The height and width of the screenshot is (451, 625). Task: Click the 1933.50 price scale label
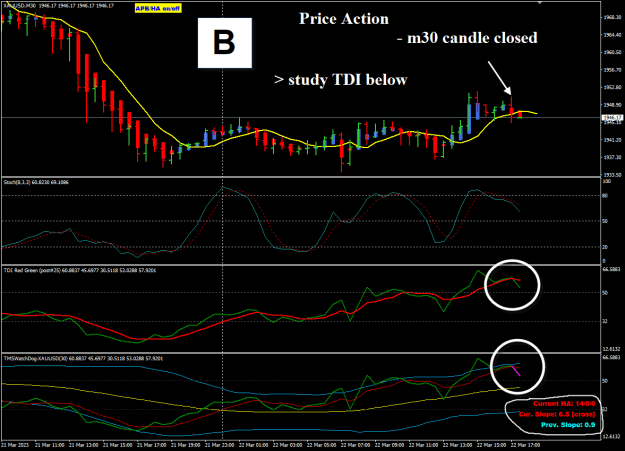613,175
